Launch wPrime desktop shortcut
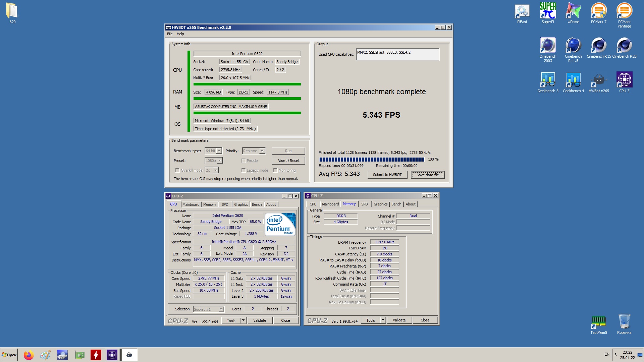Image resolution: width=644 pixels, height=362 pixels. point(573,13)
